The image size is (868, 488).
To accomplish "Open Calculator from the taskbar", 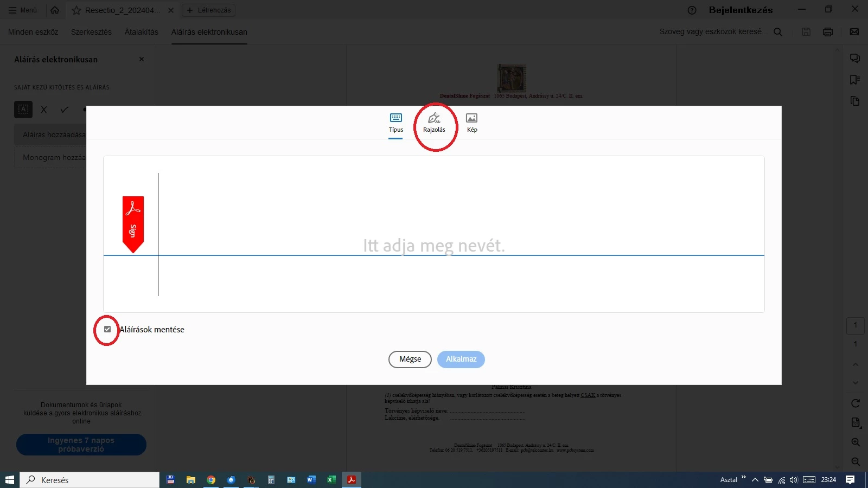I will click(x=271, y=480).
